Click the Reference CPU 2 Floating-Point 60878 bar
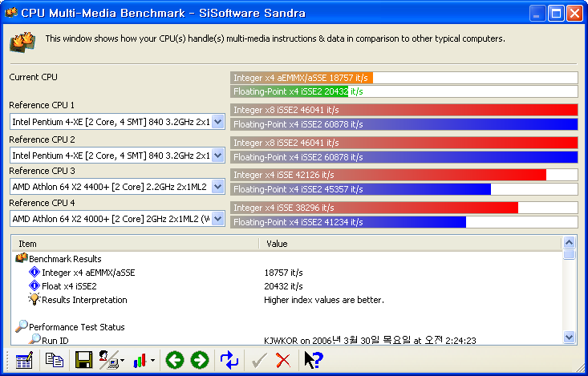This screenshot has width=588, height=376. [403, 157]
